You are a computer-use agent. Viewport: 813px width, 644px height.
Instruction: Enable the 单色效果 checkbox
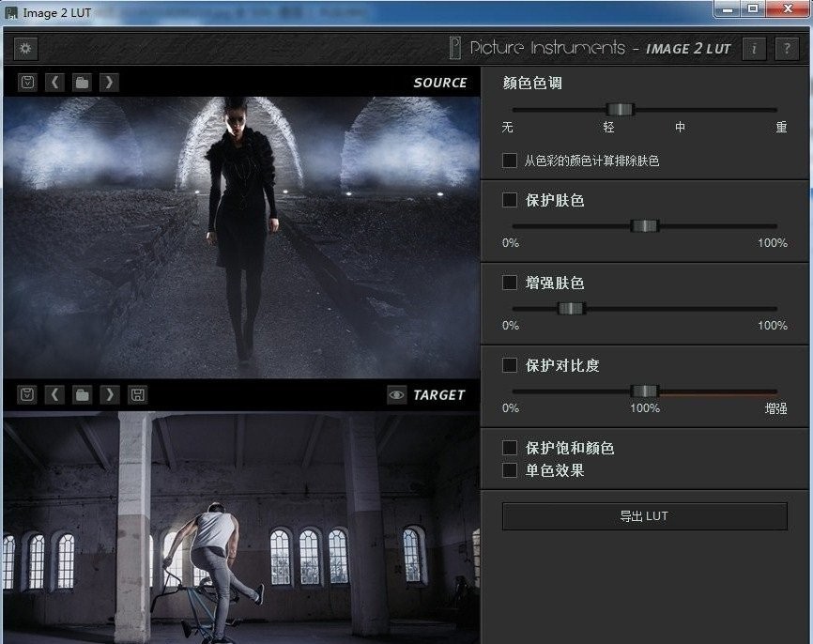pos(510,469)
